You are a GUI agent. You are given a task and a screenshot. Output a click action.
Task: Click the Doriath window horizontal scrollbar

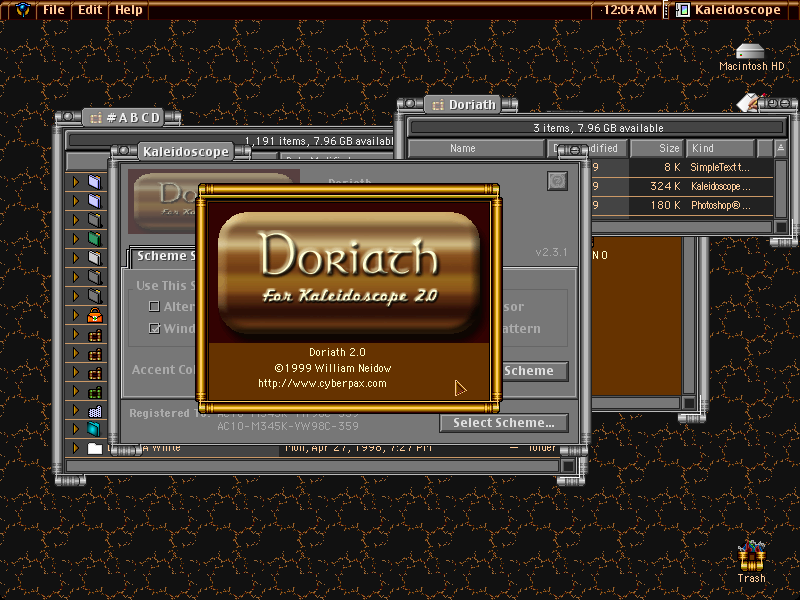click(x=683, y=226)
